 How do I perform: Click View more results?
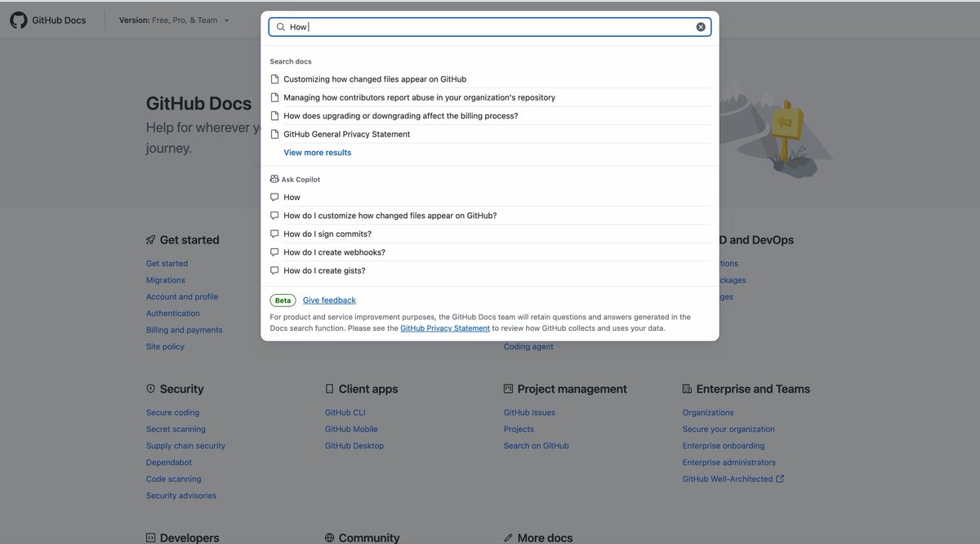click(318, 153)
